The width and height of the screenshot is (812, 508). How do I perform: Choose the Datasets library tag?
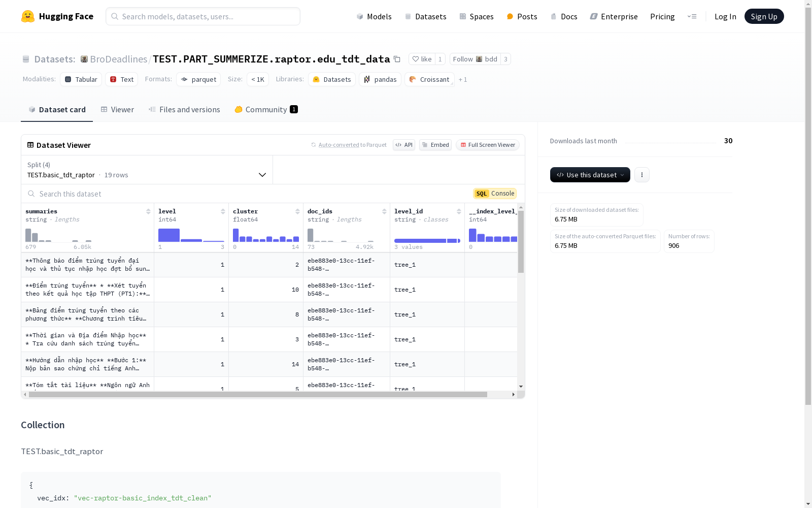332,79
